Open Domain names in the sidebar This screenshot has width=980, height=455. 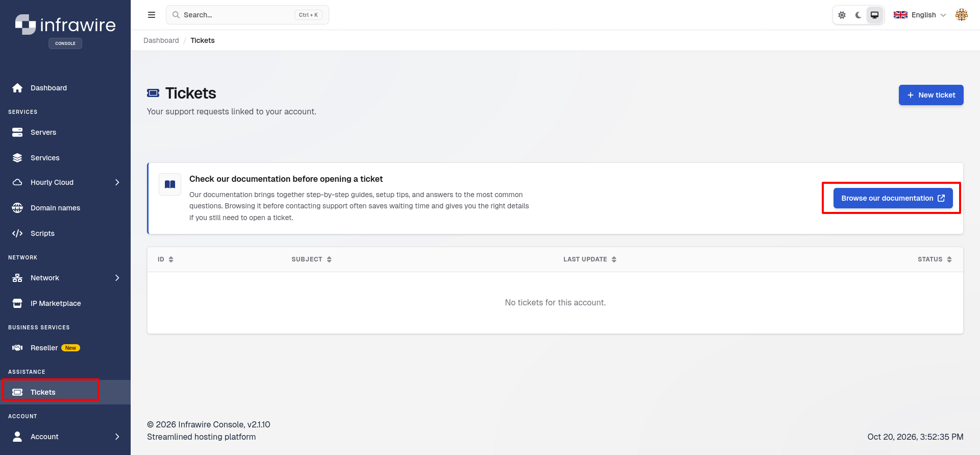[x=65, y=208]
